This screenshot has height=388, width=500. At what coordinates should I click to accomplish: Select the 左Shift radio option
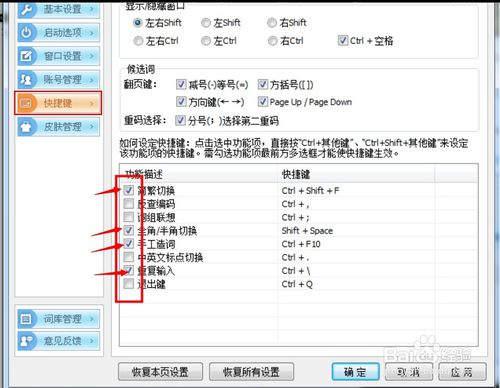(x=206, y=23)
